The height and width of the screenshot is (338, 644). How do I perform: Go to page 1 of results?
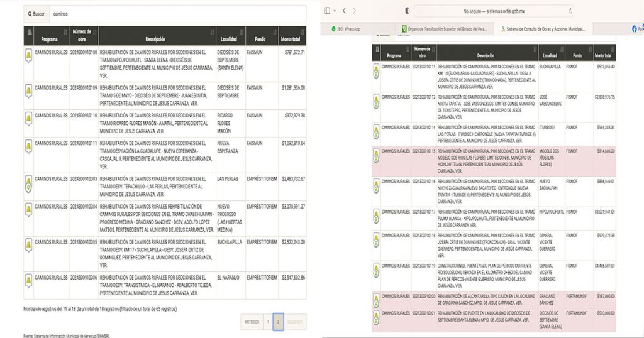click(268, 322)
